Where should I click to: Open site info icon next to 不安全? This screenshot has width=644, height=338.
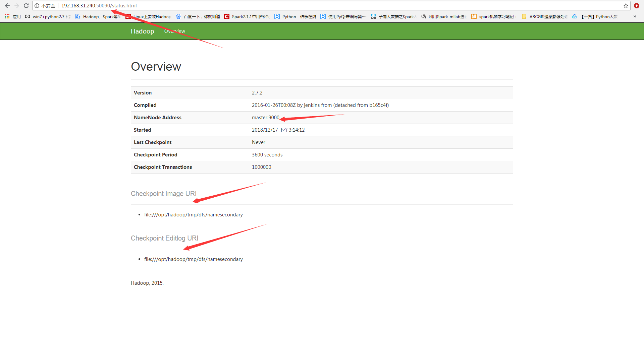pyautogui.click(x=37, y=6)
